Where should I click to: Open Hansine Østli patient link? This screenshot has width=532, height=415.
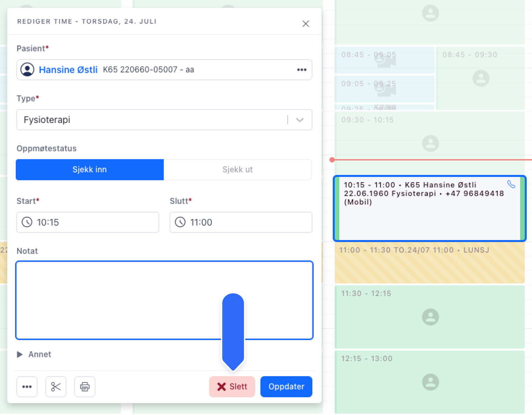click(68, 70)
